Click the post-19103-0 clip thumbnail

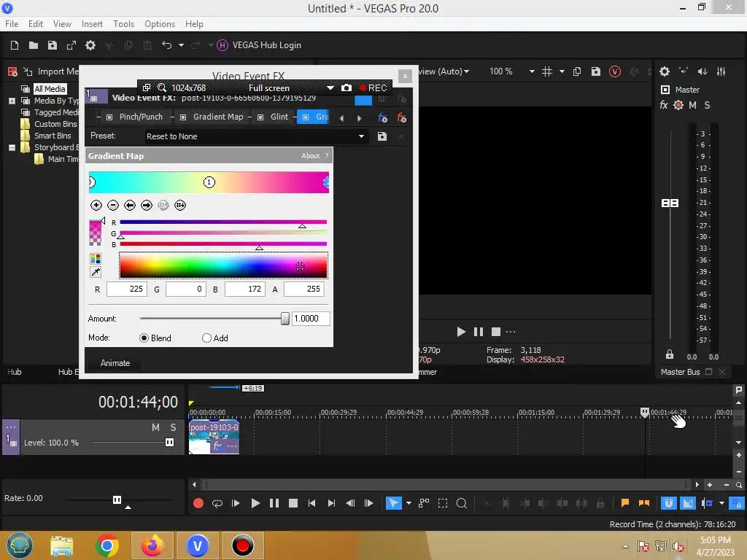click(x=214, y=437)
